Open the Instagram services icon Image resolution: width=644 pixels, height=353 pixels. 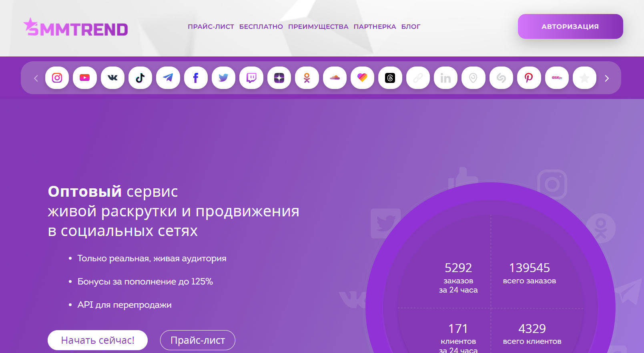point(57,78)
